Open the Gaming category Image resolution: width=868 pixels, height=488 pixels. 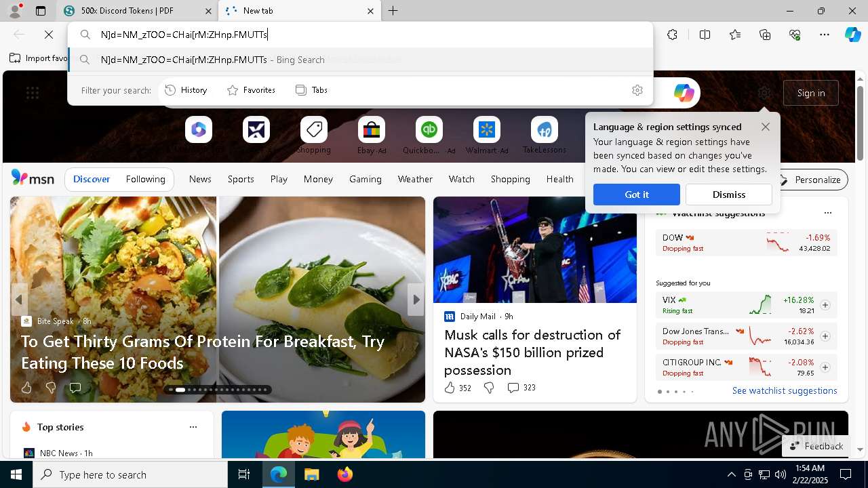tap(366, 179)
